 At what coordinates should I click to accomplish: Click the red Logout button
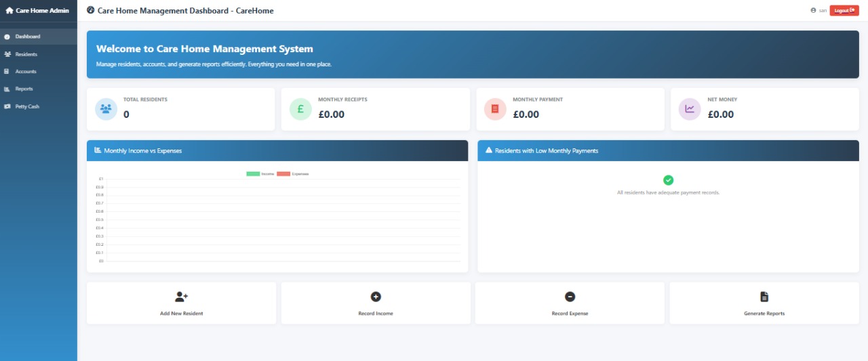[x=844, y=10]
